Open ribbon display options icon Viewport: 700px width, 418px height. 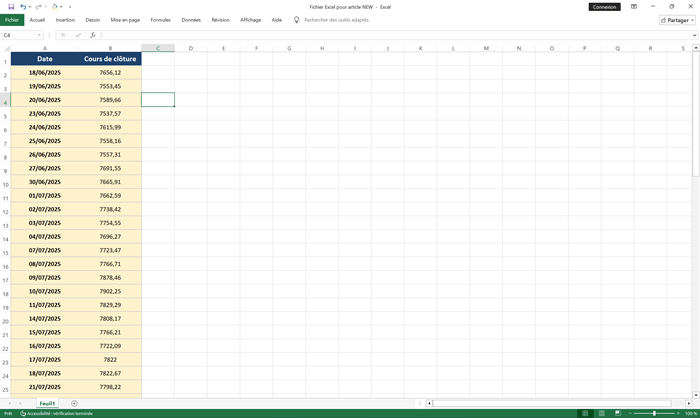click(634, 6)
